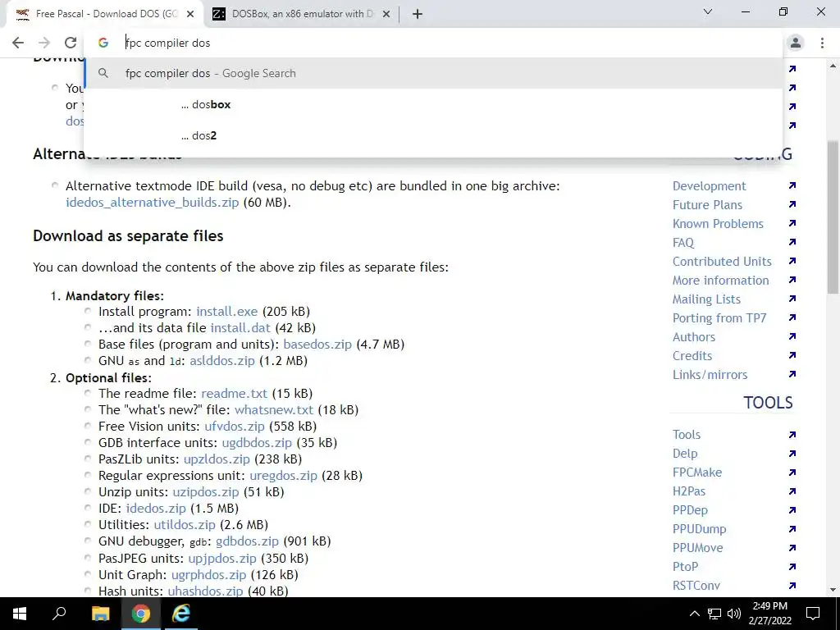
Task: Open the PPDep tool link
Action: coord(690,510)
